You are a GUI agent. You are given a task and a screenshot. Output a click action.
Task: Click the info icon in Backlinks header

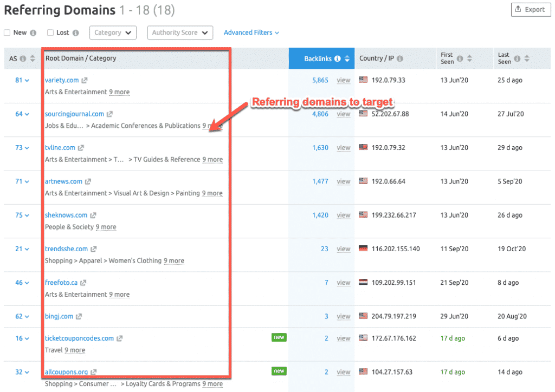pos(338,58)
